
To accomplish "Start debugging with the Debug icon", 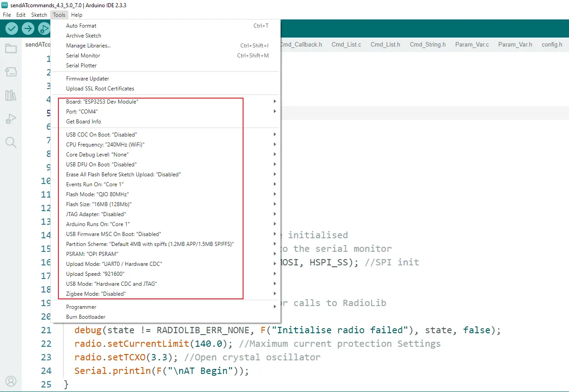I will (44, 29).
